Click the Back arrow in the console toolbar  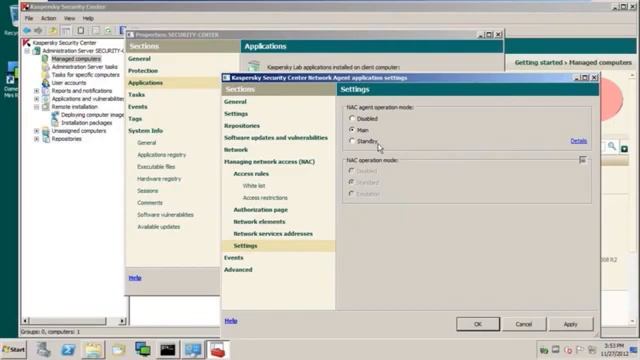point(27,31)
